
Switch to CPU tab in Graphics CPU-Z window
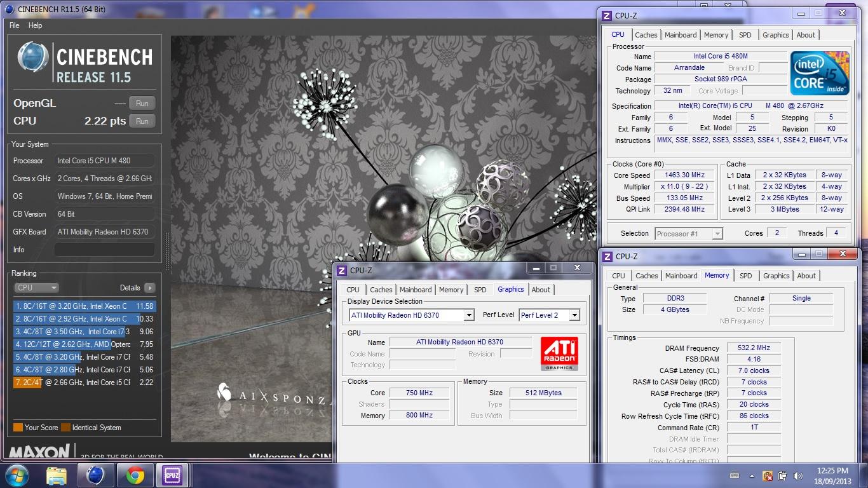[x=353, y=290]
